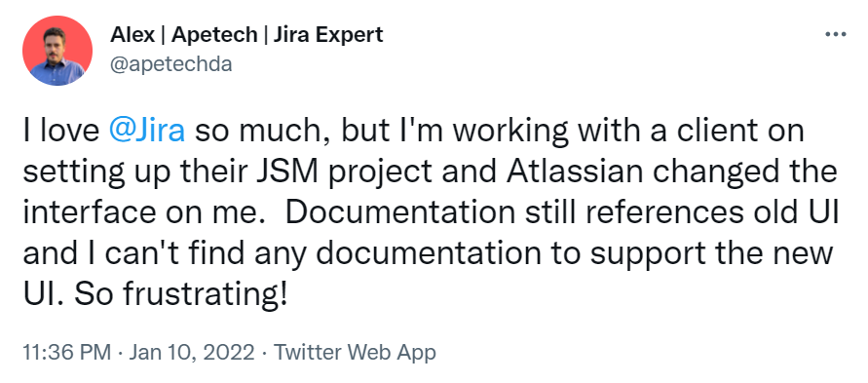868x383 pixels.
Task: Click the @apetechda handle
Action: 171,64
